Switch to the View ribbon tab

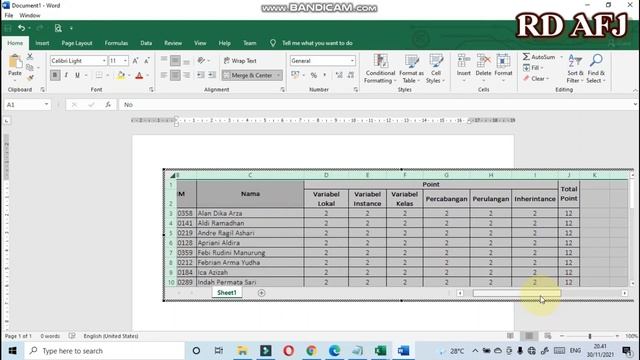(200, 43)
